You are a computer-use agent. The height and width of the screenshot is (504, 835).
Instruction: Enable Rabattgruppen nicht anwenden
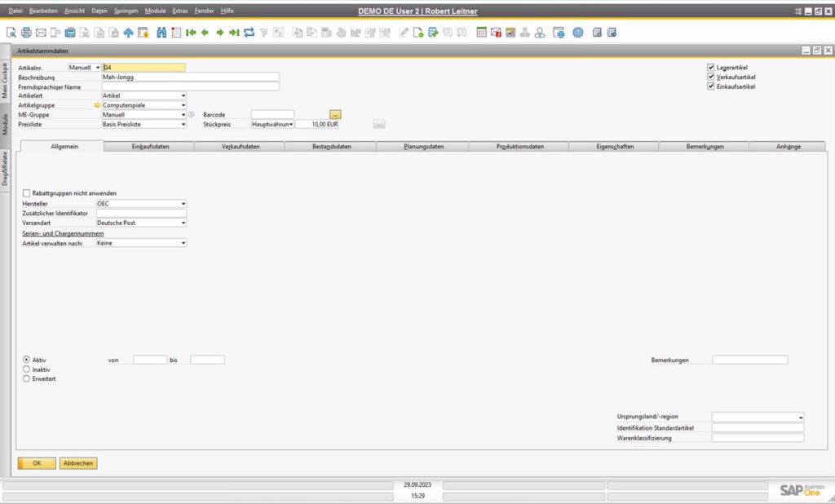26,192
